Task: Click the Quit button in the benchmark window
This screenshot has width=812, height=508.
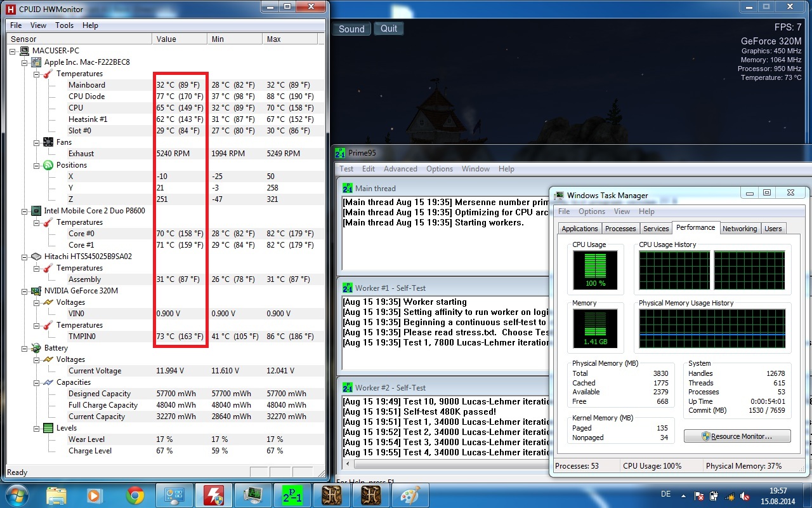Action: point(389,29)
